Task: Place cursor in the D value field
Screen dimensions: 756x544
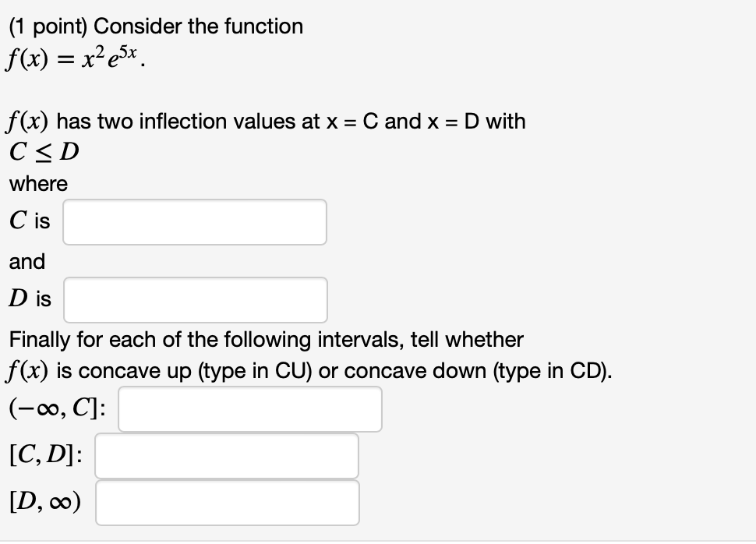Action: pos(194,300)
